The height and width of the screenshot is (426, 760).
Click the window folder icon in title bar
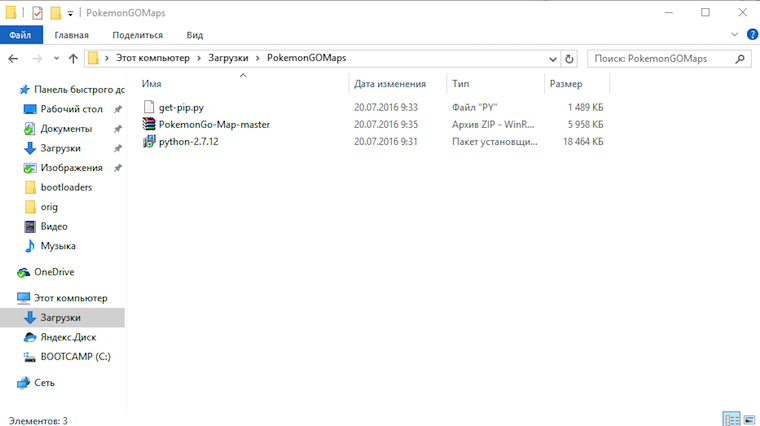tap(11, 13)
